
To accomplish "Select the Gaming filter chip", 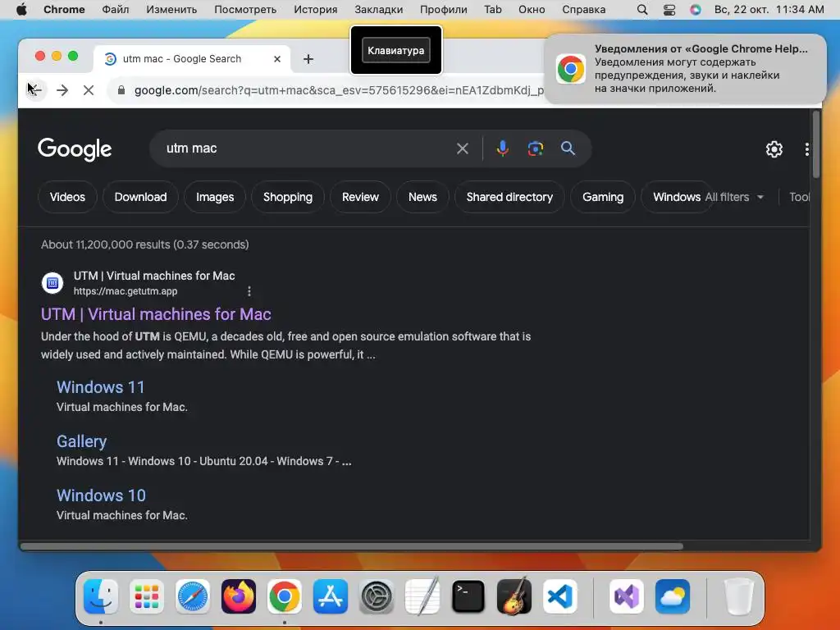I will click(x=603, y=197).
